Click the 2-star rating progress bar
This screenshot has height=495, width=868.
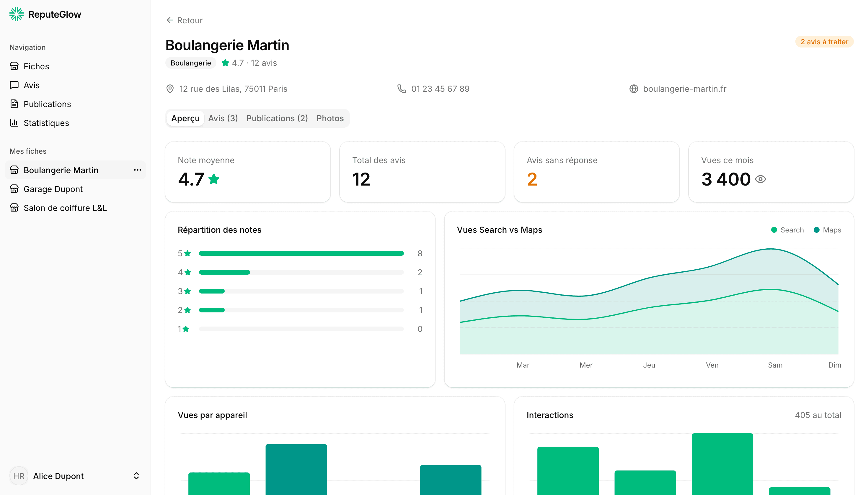[x=301, y=310]
